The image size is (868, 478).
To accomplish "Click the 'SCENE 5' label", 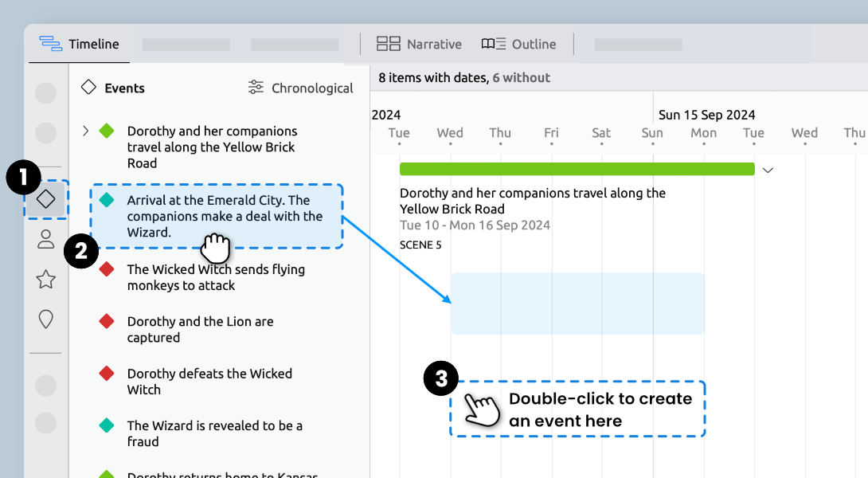I will 420,245.
